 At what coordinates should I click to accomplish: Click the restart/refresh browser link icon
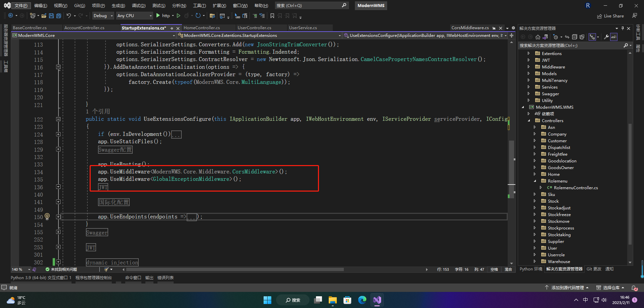click(198, 15)
